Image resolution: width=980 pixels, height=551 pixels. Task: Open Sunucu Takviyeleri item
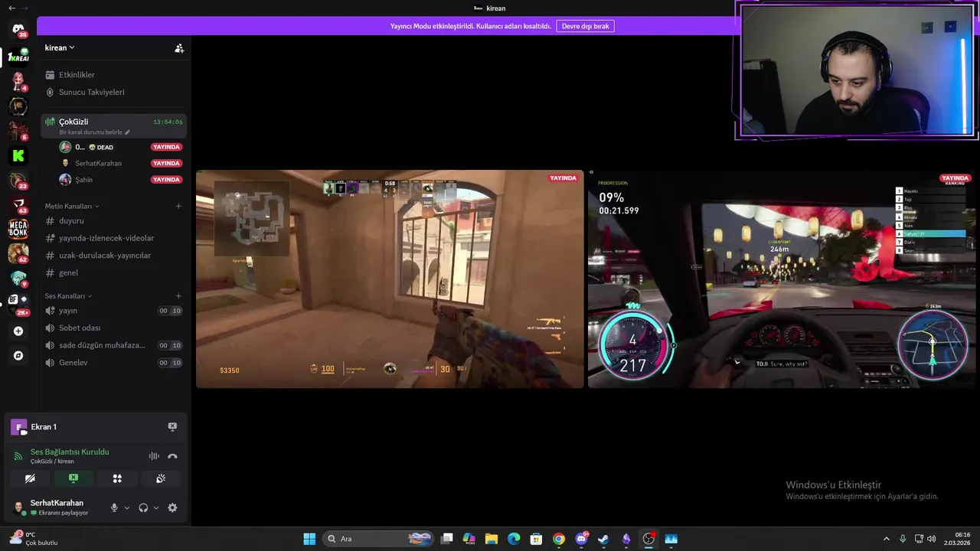[114, 92]
